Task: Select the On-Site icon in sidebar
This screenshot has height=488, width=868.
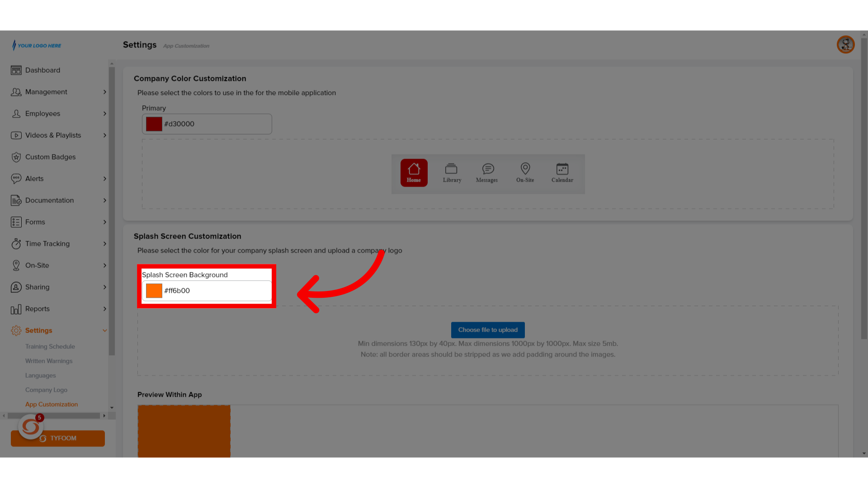Action: [x=16, y=265]
